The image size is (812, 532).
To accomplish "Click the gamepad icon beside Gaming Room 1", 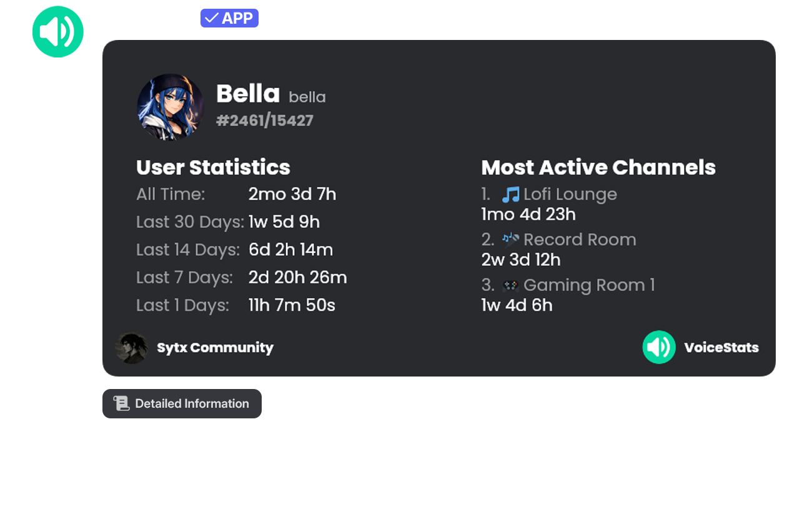I will [x=511, y=285].
